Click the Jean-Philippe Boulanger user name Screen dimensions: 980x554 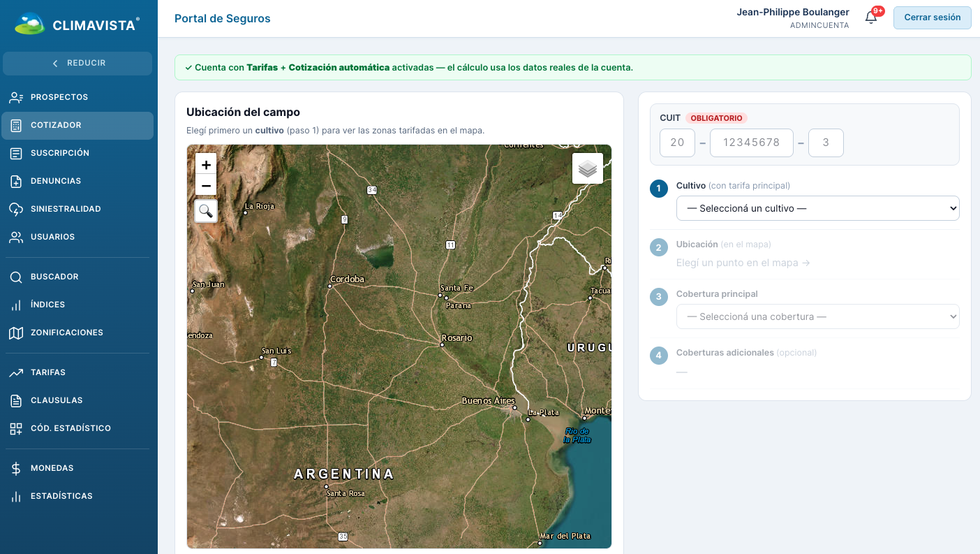[793, 12]
